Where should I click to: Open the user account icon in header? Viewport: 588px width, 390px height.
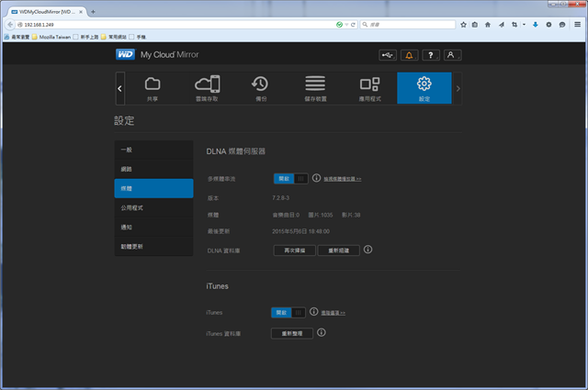[453, 55]
